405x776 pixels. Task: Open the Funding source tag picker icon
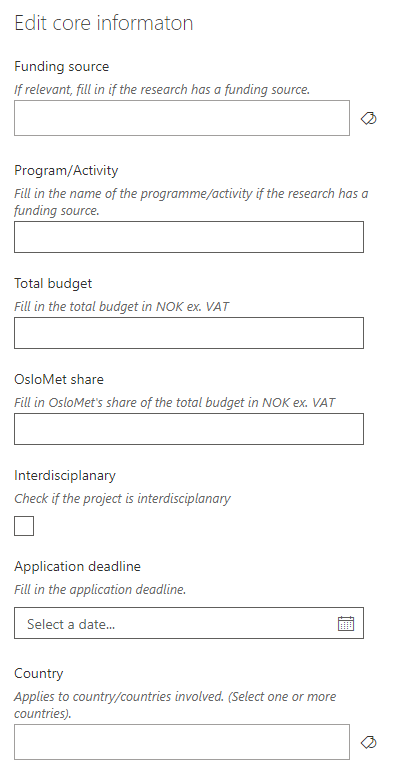coord(368,118)
